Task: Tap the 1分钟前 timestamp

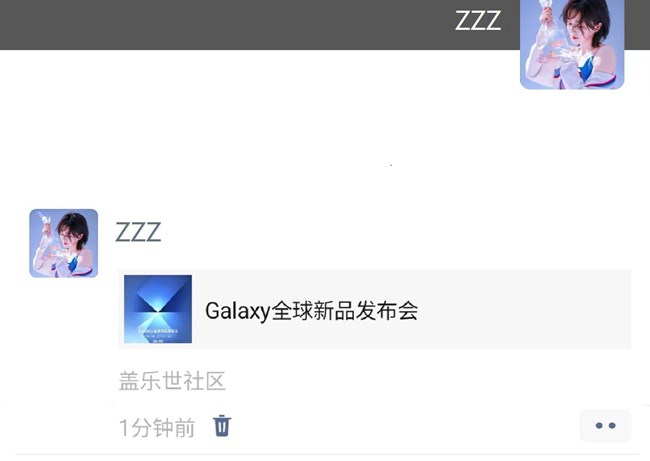Action: point(157,428)
